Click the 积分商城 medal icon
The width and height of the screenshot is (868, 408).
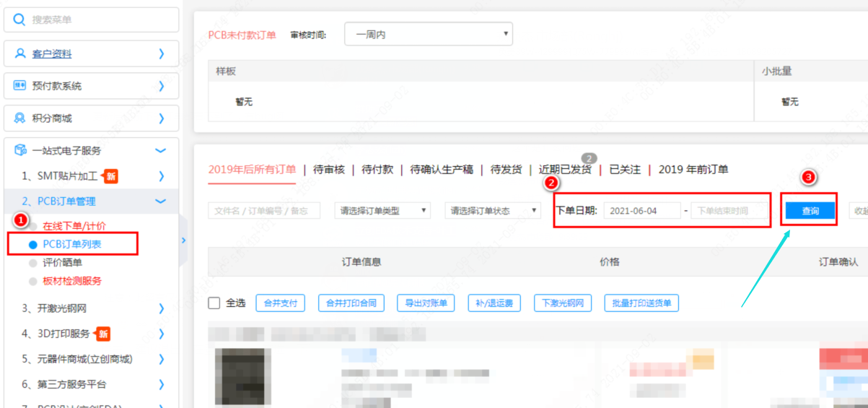click(20, 118)
